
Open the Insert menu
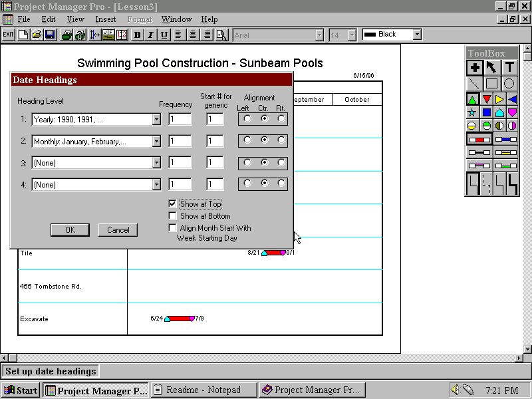coord(106,19)
